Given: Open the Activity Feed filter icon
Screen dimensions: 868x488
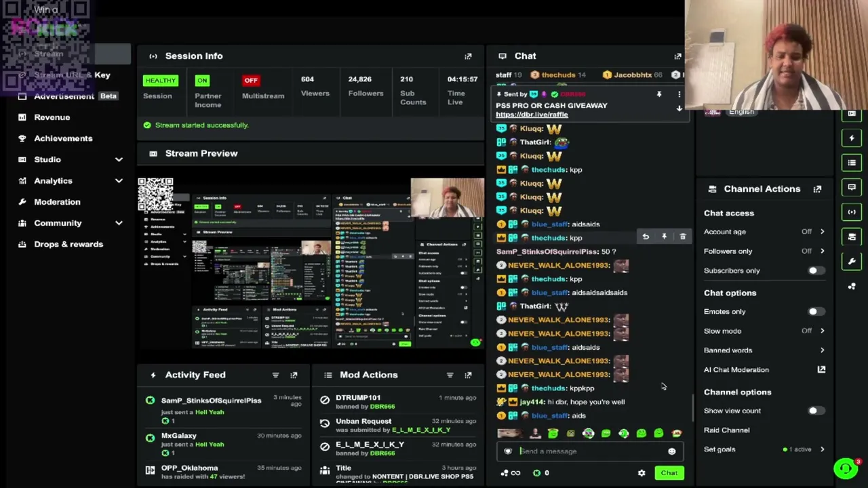Looking at the screenshot, I should pos(275,375).
